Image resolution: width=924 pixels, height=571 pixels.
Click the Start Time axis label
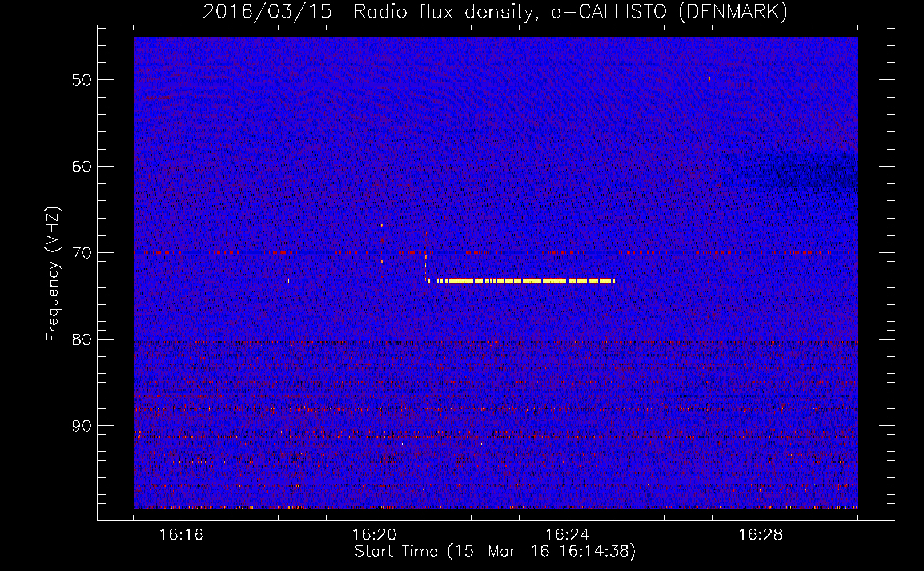click(495, 552)
